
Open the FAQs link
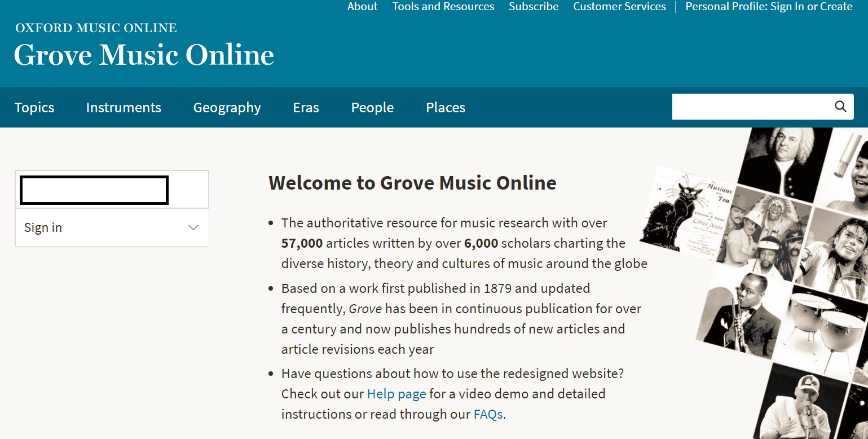coord(488,414)
